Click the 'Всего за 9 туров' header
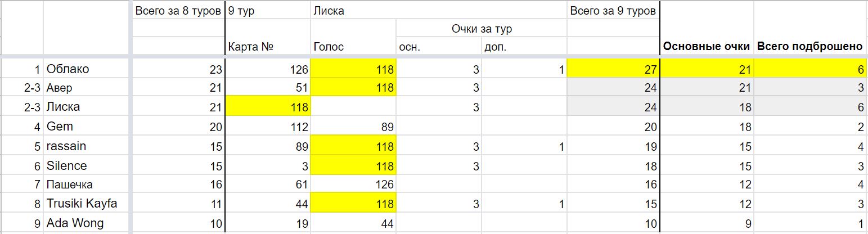868x234 pixels. (x=613, y=10)
